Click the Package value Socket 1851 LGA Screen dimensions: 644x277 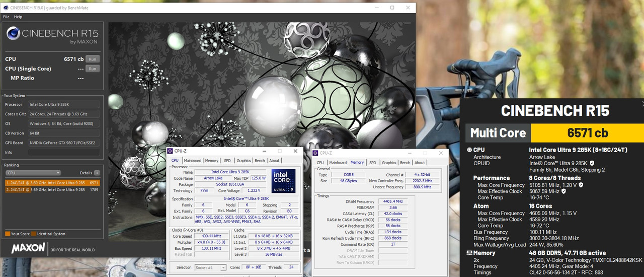pos(230,184)
